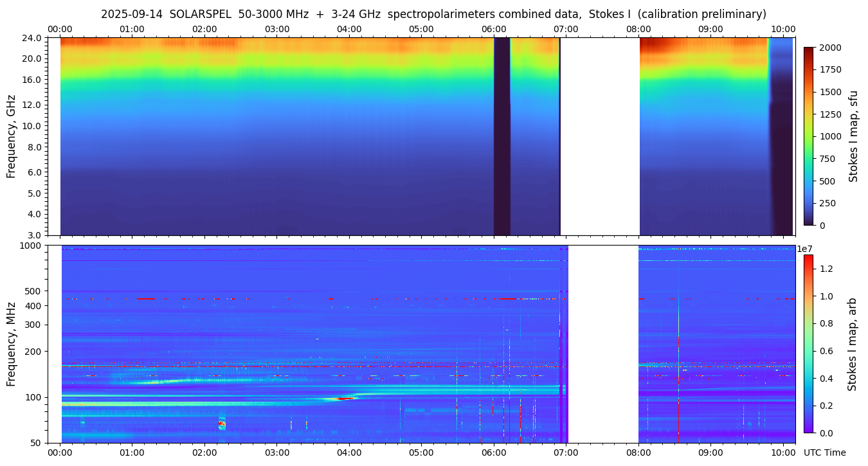Click the 'Stokes I map, sfu' label
This screenshot has width=868, height=466.
[853, 136]
